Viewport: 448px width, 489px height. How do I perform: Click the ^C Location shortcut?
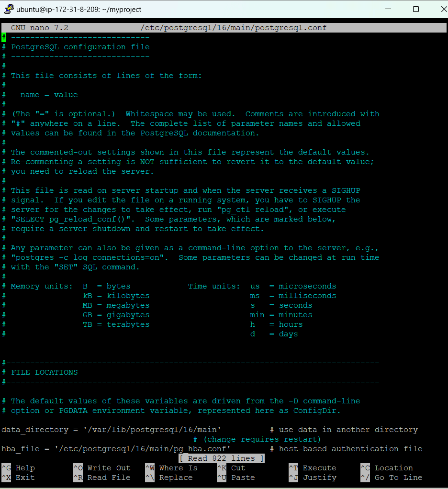[x=387, y=468]
